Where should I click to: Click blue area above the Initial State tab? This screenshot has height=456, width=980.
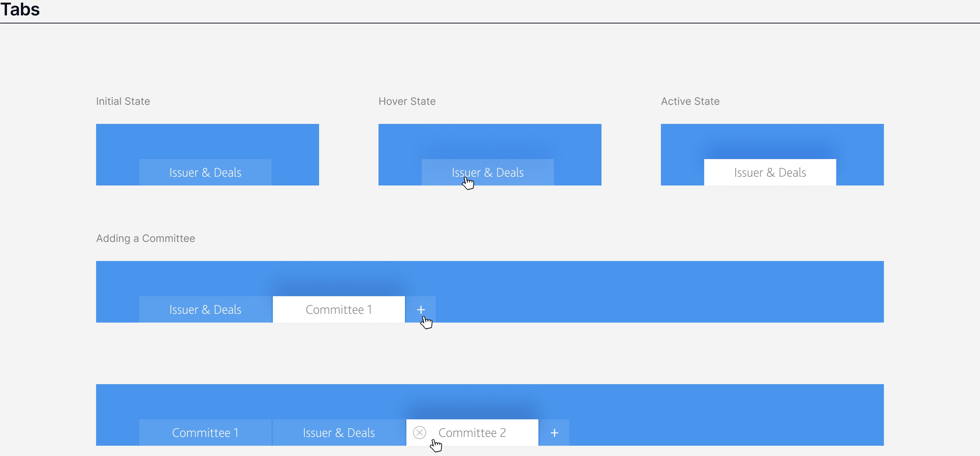tap(205, 141)
